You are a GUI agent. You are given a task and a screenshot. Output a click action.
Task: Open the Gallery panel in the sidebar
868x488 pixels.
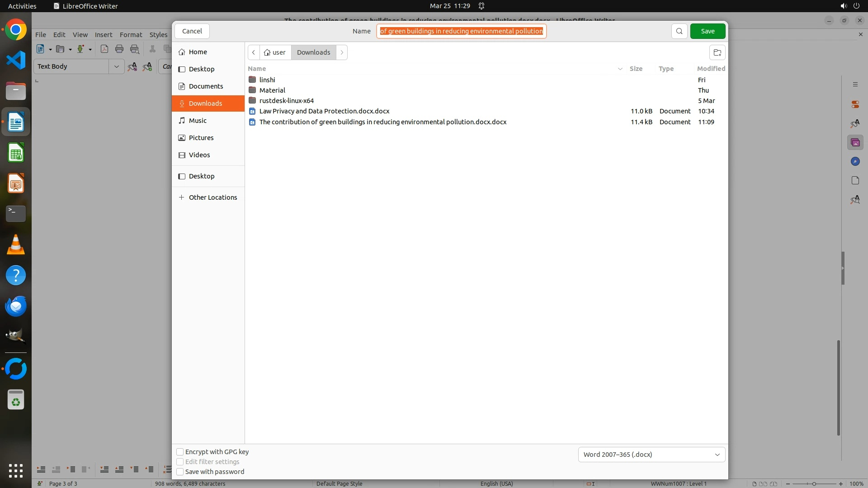(855, 143)
